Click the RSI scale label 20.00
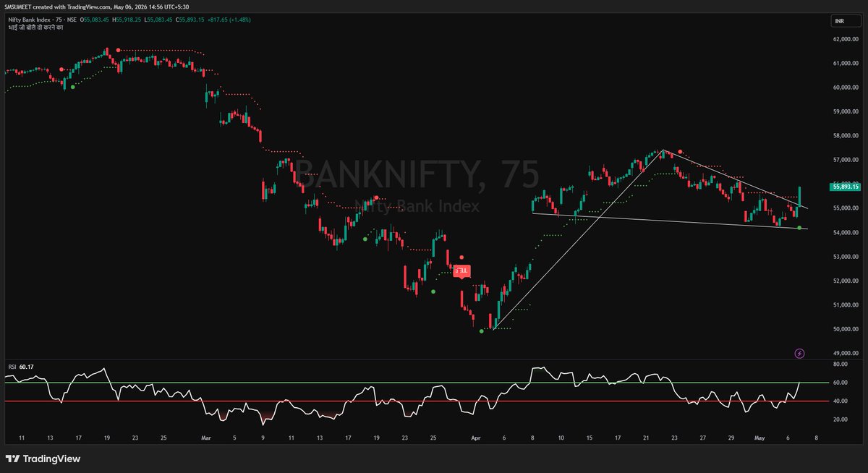 tap(841, 419)
